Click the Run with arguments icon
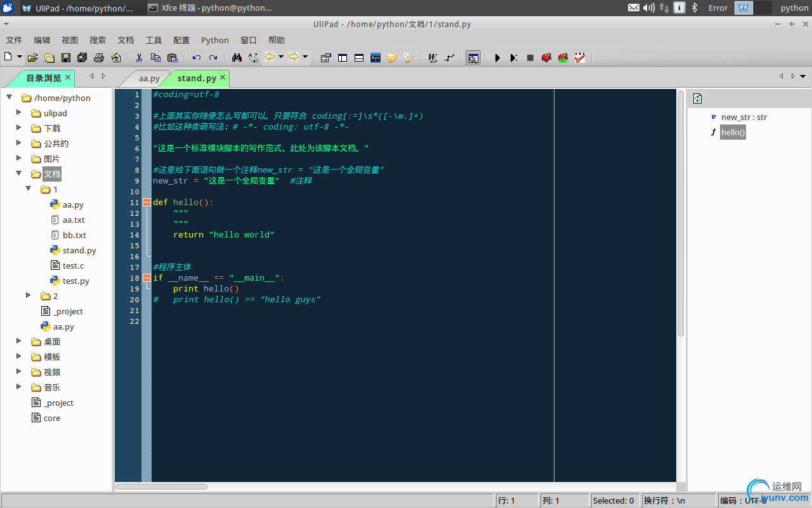The image size is (812, 508). (x=514, y=58)
